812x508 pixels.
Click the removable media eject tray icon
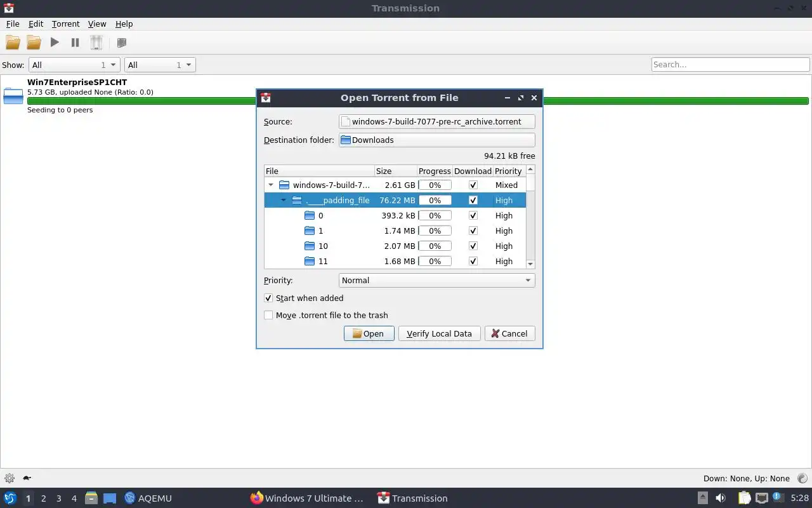coord(703,498)
